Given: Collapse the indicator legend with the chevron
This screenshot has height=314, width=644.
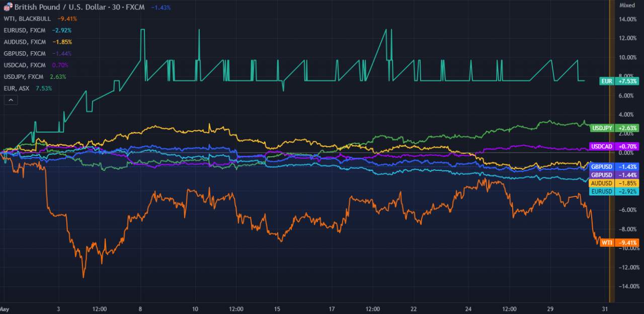Looking at the screenshot, I should 11,100.
